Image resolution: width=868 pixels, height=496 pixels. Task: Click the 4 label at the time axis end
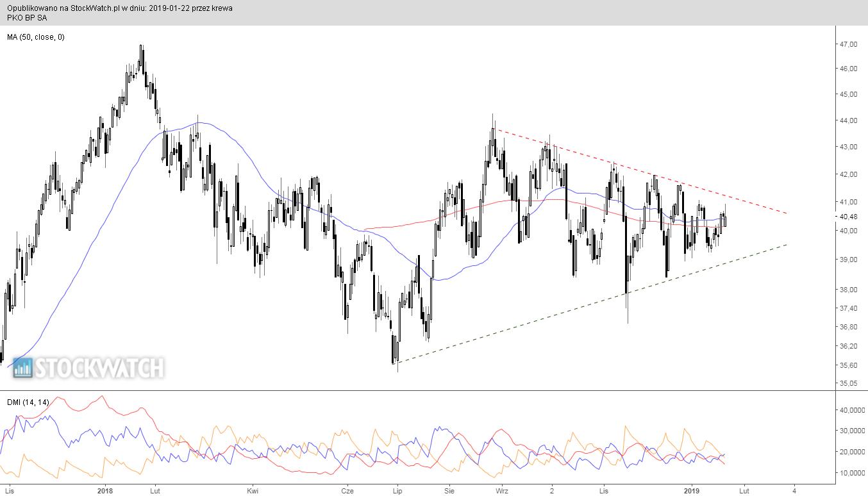pyautogui.click(x=794, y=491)
